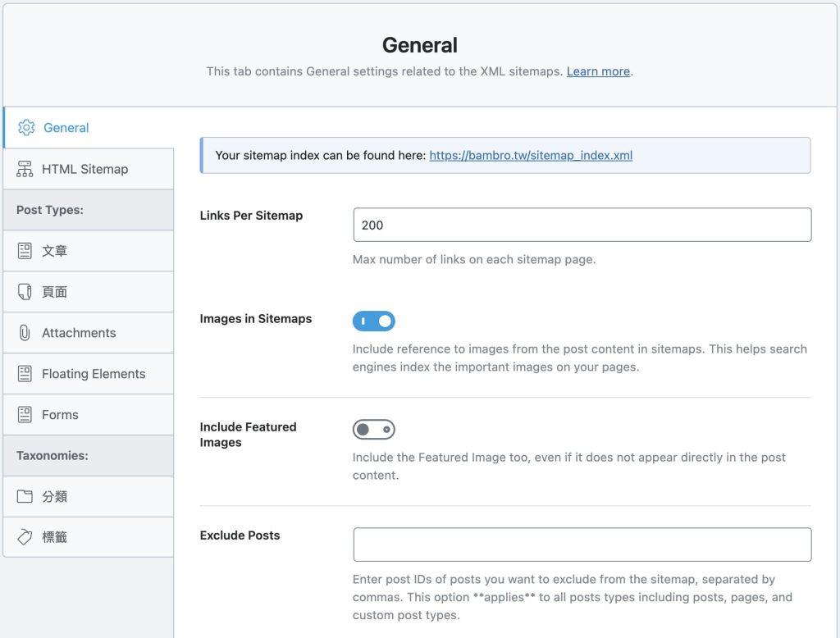Click the Attachments paperclip icon
This screenshot has height=638, width=840.
25,333
